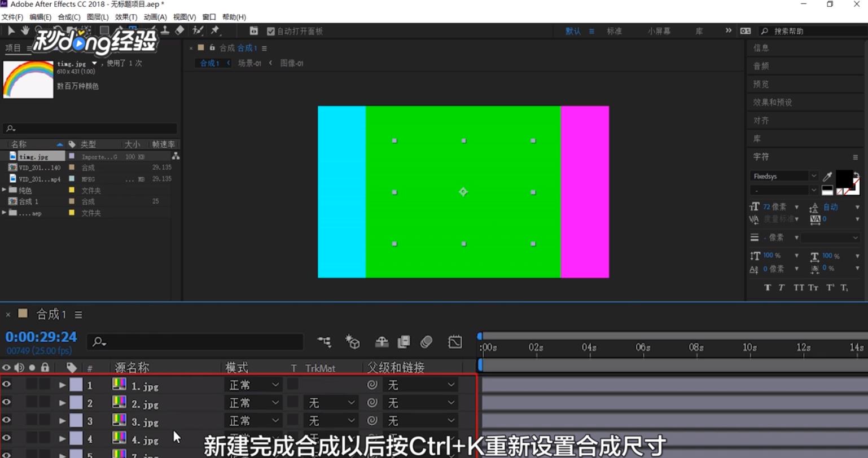Select the Selection tool in the toolbar
Image resolution: width=868 pixels, height=458 pixels.
[x=11, y=31]
